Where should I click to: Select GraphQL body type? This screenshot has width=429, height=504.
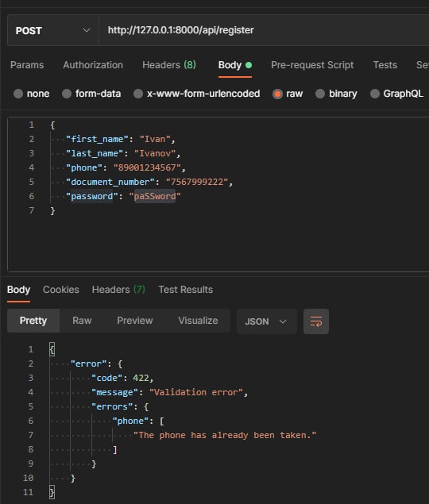click(396, 94)
